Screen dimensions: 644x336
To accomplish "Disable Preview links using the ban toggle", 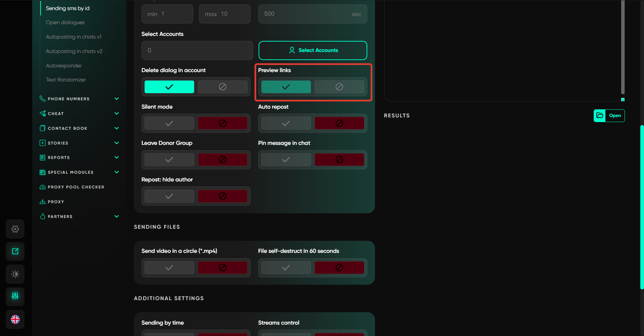I will tap(339, 87).
